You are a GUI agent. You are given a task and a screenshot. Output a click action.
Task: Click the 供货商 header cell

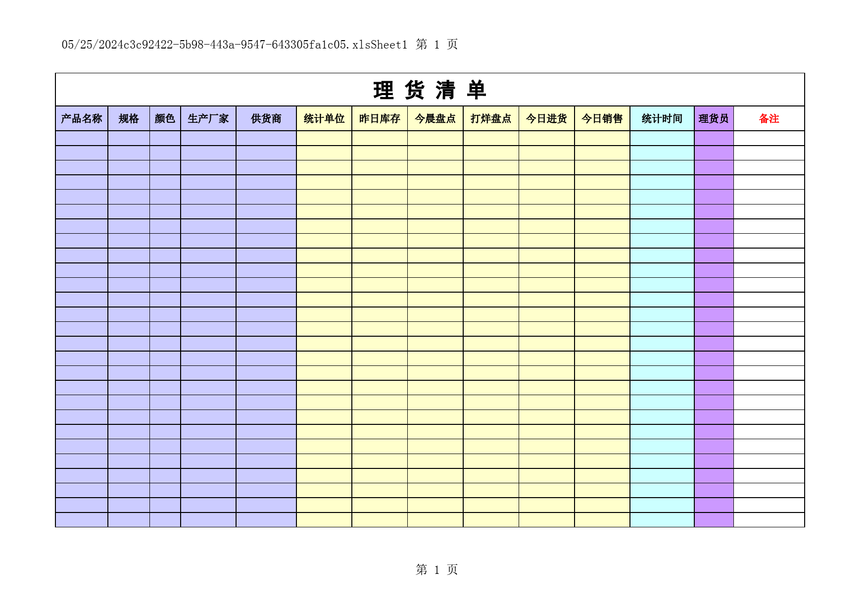pyautogui.click(x=266, y=118)
